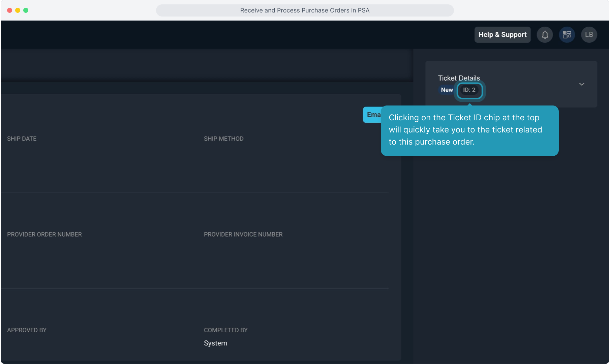Click the Ticket ID tooltip text bubble

click(469, 130)
